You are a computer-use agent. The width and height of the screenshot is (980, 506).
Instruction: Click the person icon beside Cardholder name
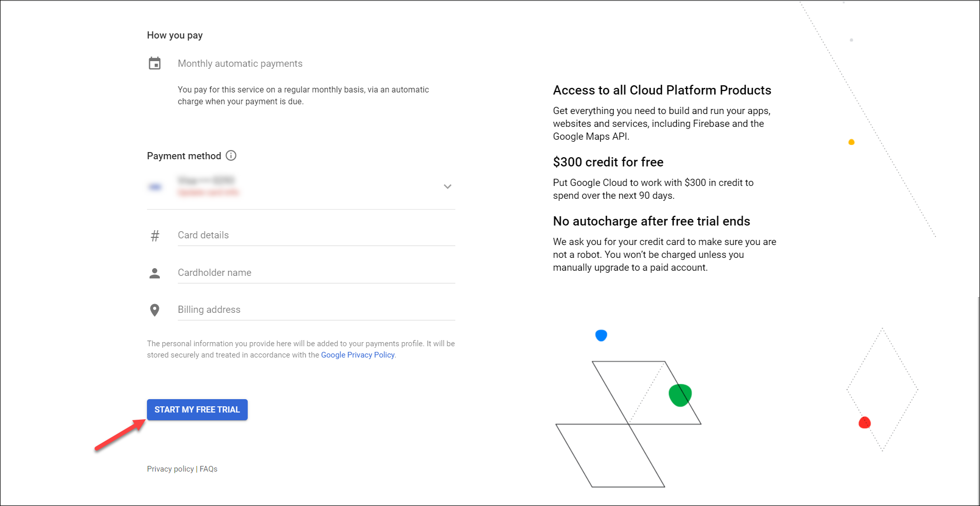pos(155,273)
